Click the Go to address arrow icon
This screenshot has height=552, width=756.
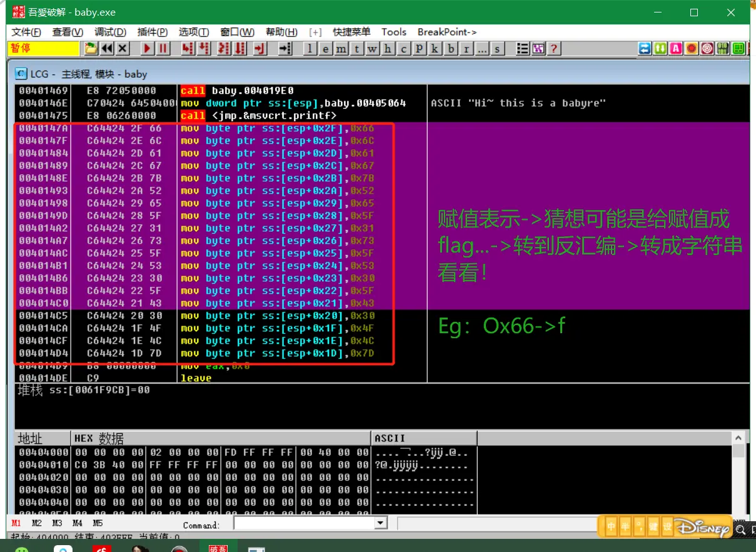[285, 49]
